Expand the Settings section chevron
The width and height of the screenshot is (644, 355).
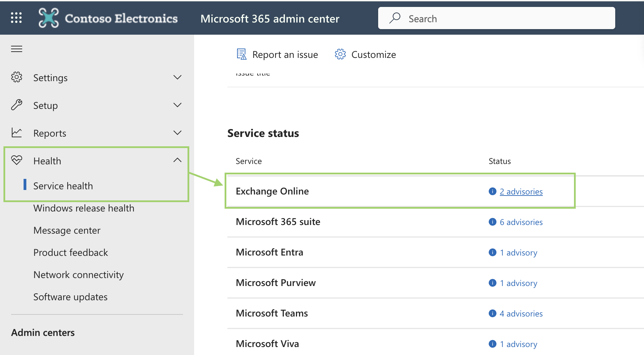[x=177, y=77]
